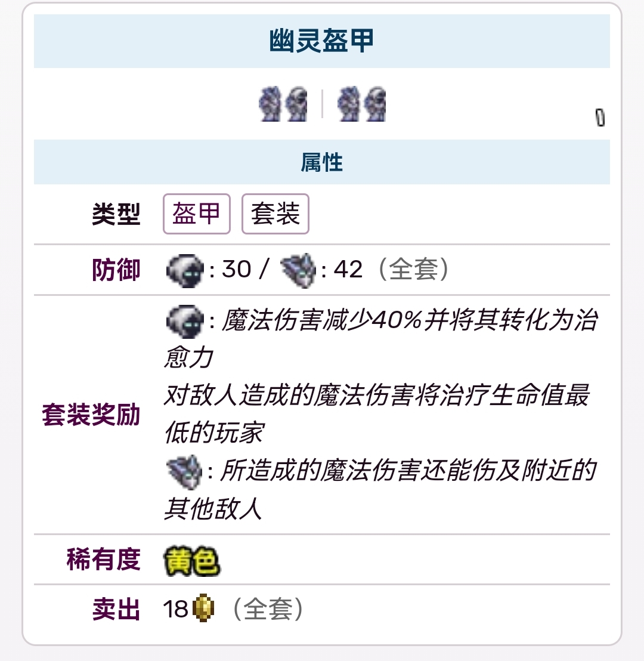Open the 套装 type tag

tap(275, 214)
